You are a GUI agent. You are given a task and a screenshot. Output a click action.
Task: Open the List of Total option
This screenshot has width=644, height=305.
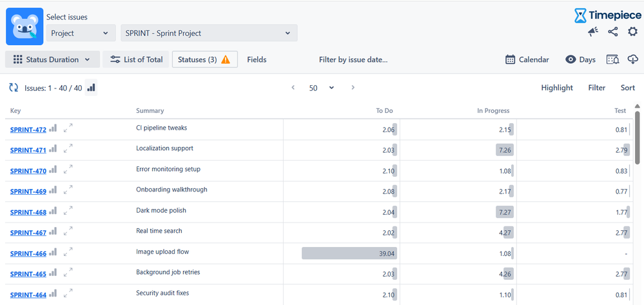[136, 59]
